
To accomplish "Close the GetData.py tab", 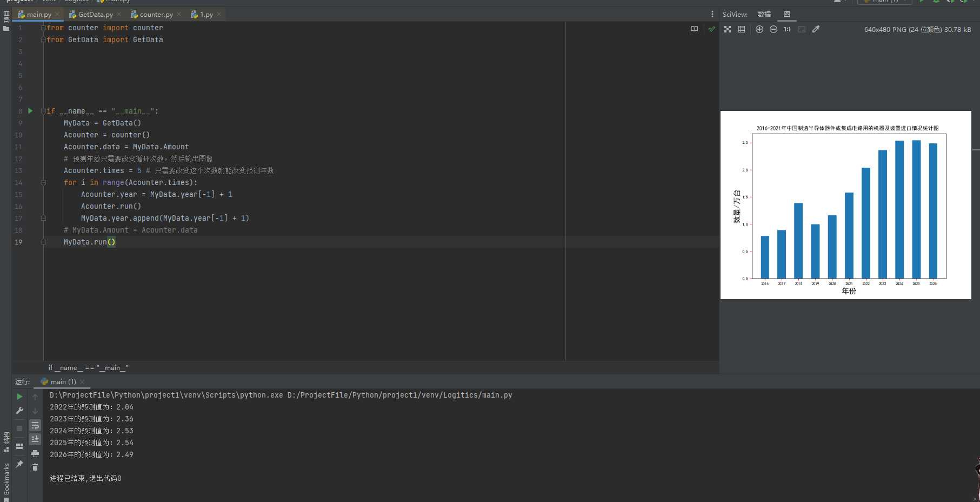I will (119, 15).
